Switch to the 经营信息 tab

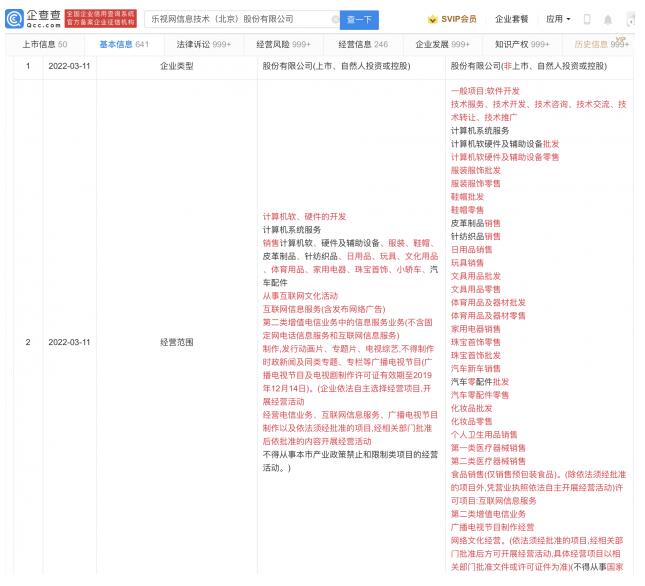pyautogui.click(x=363, y=44)
